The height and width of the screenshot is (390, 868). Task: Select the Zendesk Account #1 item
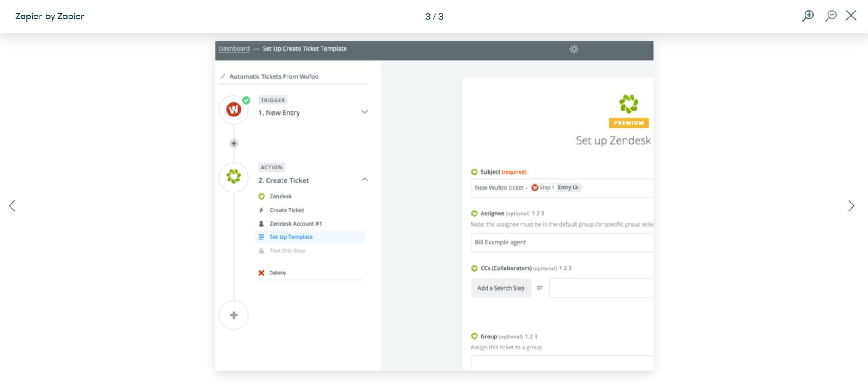(295, 224)
